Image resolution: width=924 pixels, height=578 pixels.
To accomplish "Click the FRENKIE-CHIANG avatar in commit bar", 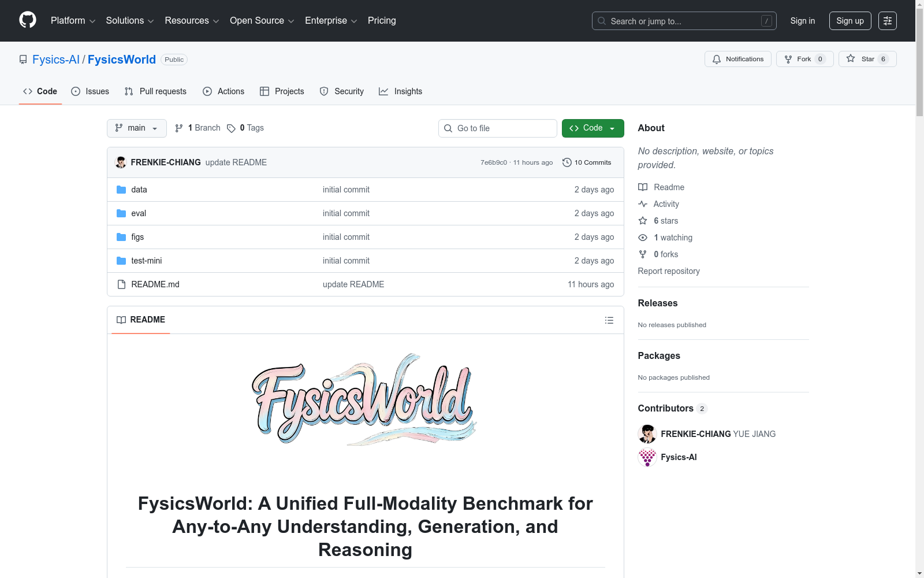I will [x=121, y=162].
